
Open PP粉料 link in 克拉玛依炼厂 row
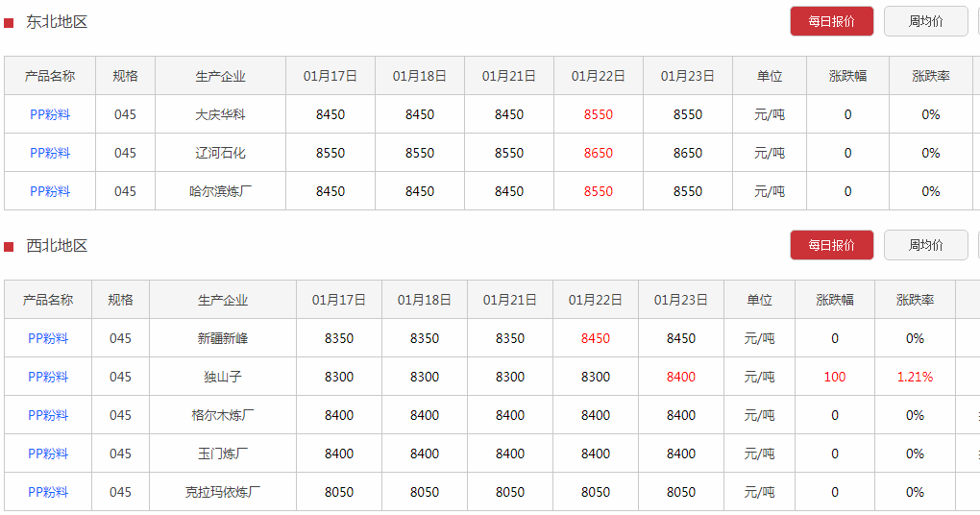tap(48, 492)
